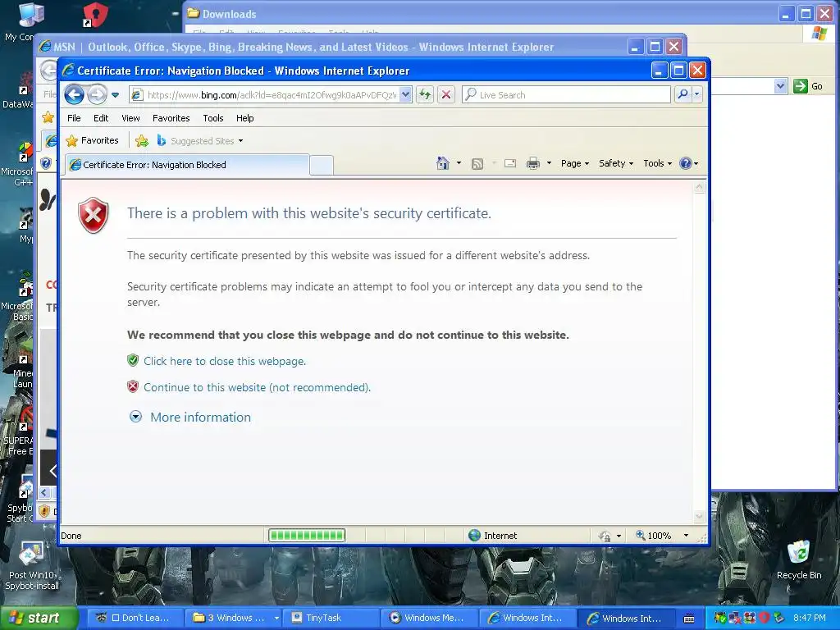Screen dimensions: 840x630
Task: Open the Print dropdown arrow
Action: 549,163
